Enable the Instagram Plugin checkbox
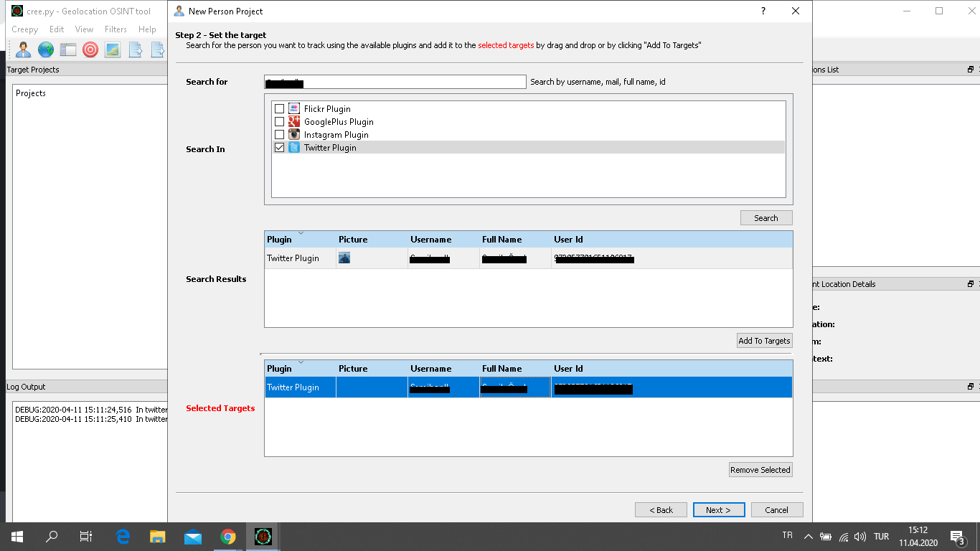980x551 pixels. [x=280, y=135]
